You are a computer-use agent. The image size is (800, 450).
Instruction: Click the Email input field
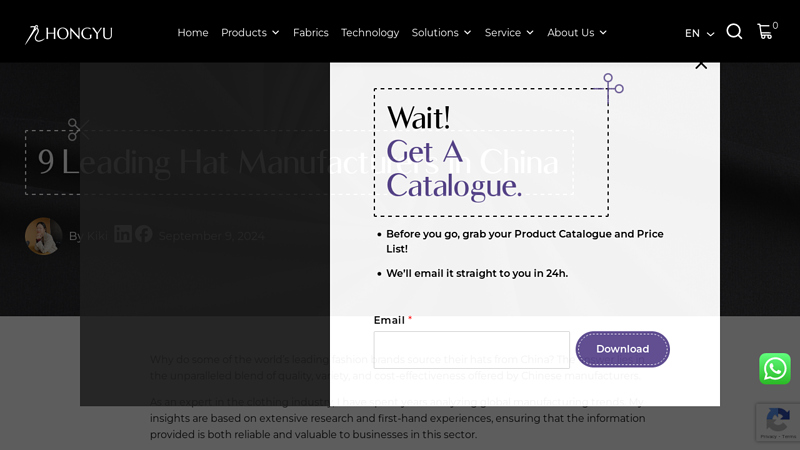click(x=471, y=350)
